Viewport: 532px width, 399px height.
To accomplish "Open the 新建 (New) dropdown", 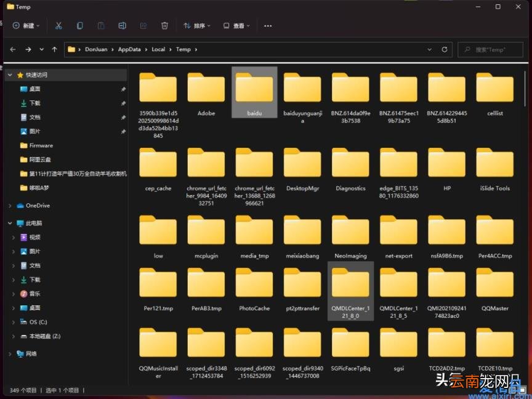I will (x=26, y=26).
